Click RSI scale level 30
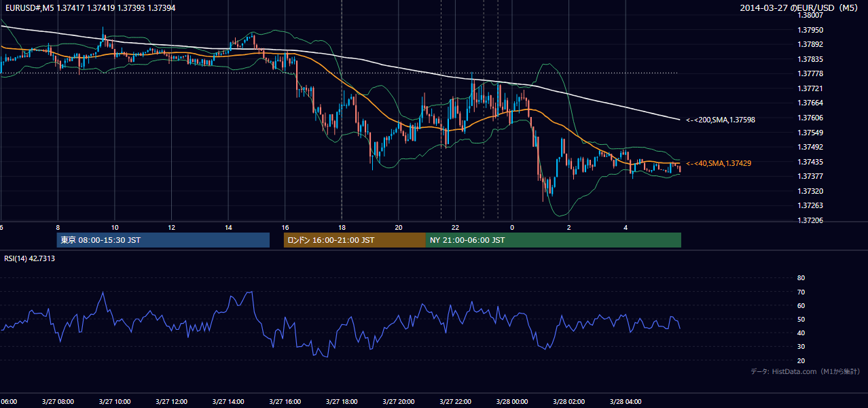Screen dimensions: 868x408 coord(801,346)
